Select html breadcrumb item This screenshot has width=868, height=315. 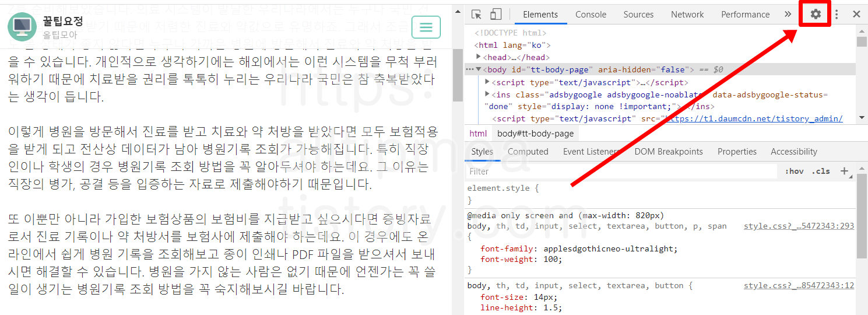(478, 134)
